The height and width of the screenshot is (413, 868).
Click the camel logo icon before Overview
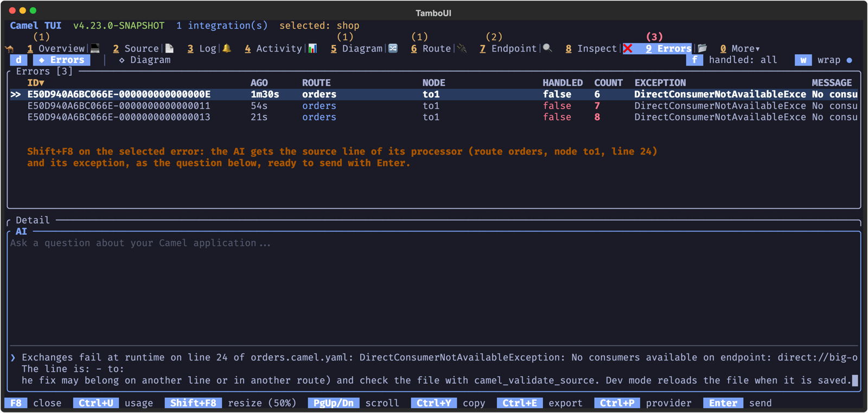click(x=10, y=49)
